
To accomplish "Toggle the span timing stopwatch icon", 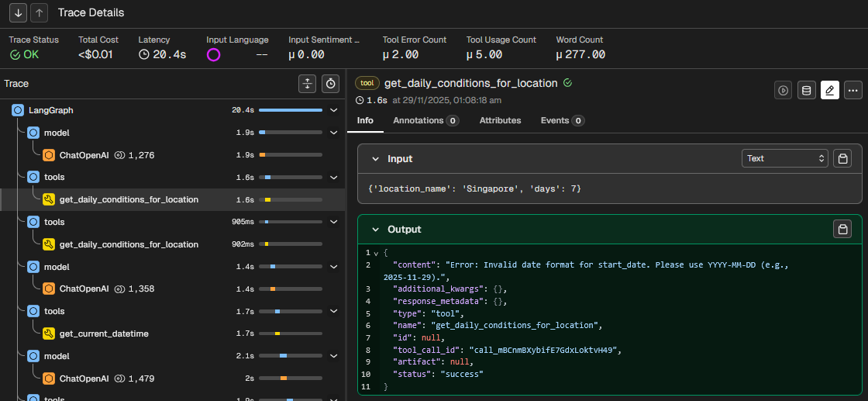I will coord(331,84).
